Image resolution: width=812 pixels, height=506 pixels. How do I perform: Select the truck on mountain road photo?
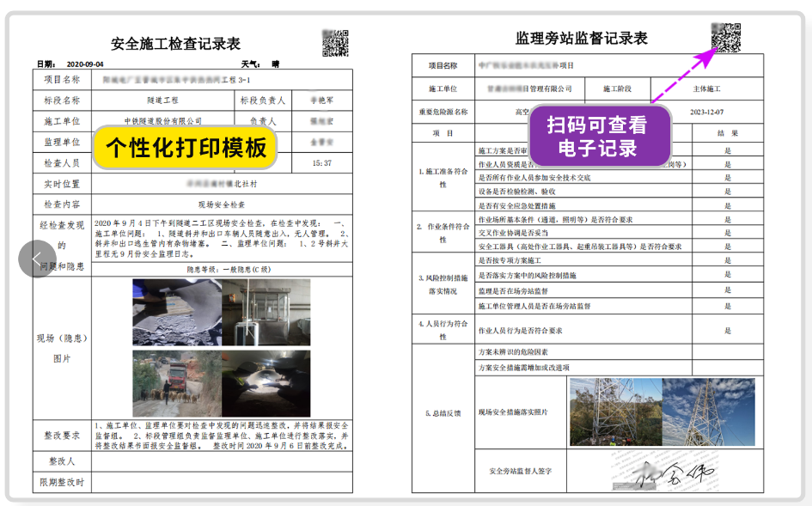click(x=179, y=383)
